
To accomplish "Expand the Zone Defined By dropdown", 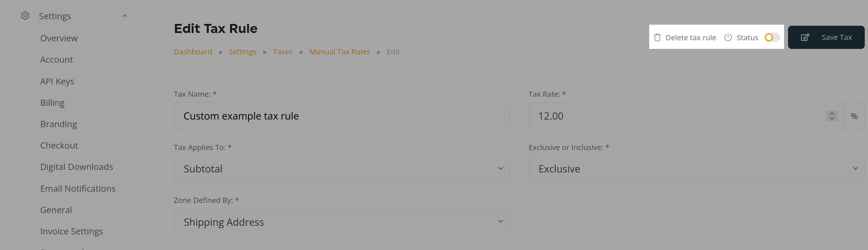I will point(341,222).
